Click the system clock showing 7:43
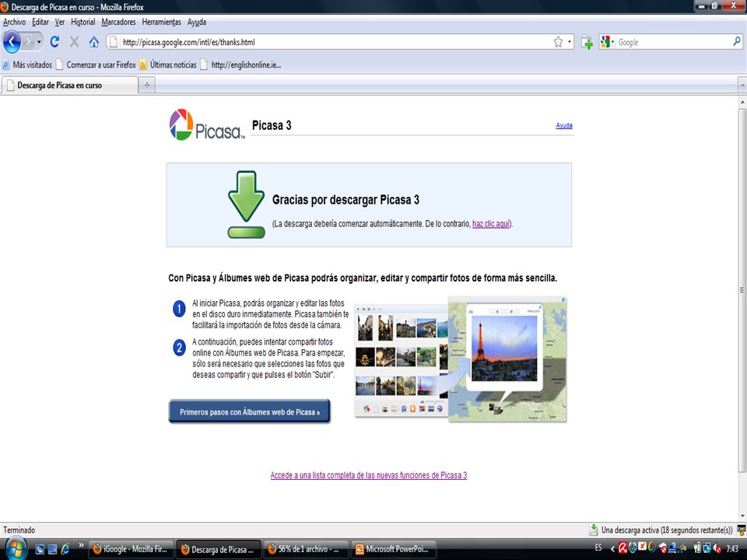747x560 pixels. [732, 549]
